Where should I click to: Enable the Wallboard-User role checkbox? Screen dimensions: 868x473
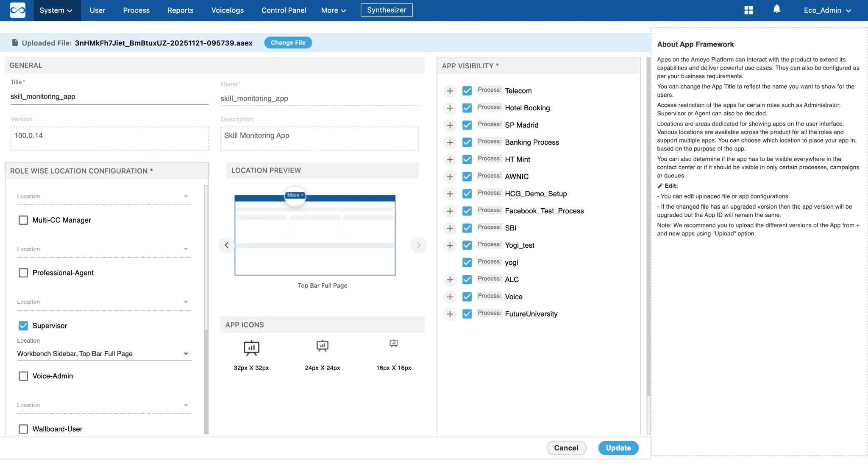pyautogui.click(x=23, y=429)
